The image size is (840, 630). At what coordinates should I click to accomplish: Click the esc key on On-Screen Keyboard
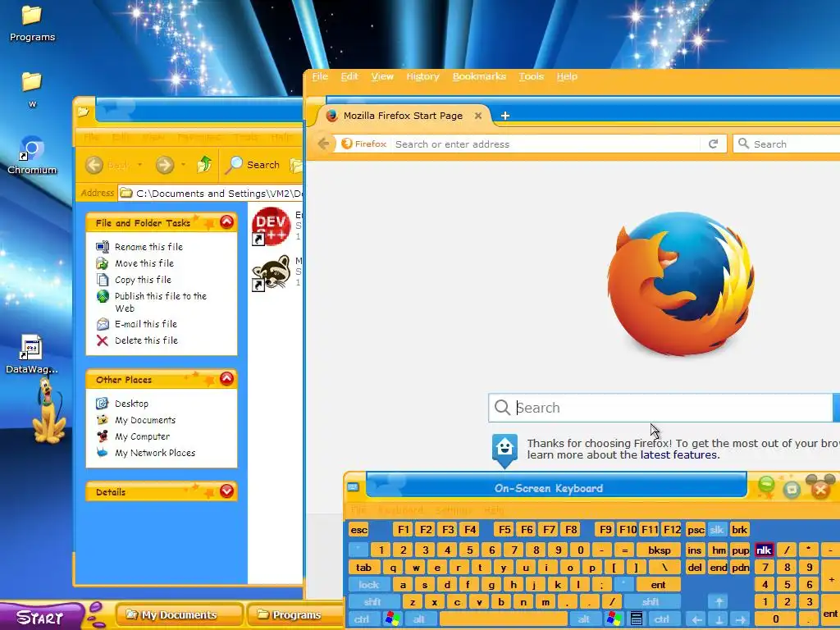[359, 530]
